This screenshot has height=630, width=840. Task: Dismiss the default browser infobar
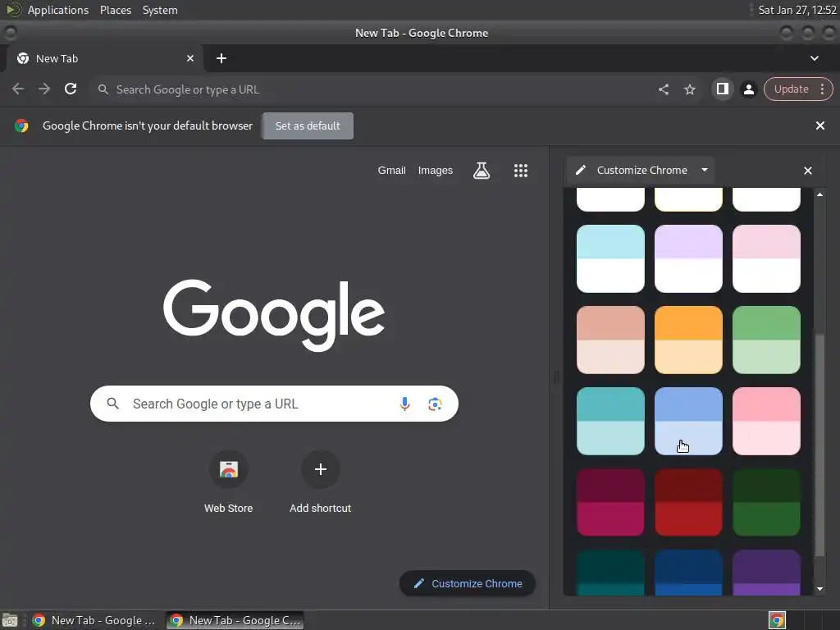(819, 126)
